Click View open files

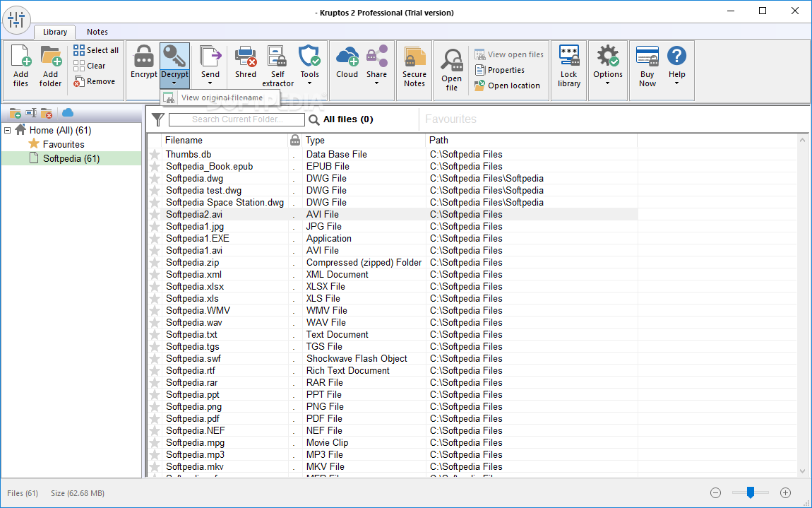tap(509, 54)
